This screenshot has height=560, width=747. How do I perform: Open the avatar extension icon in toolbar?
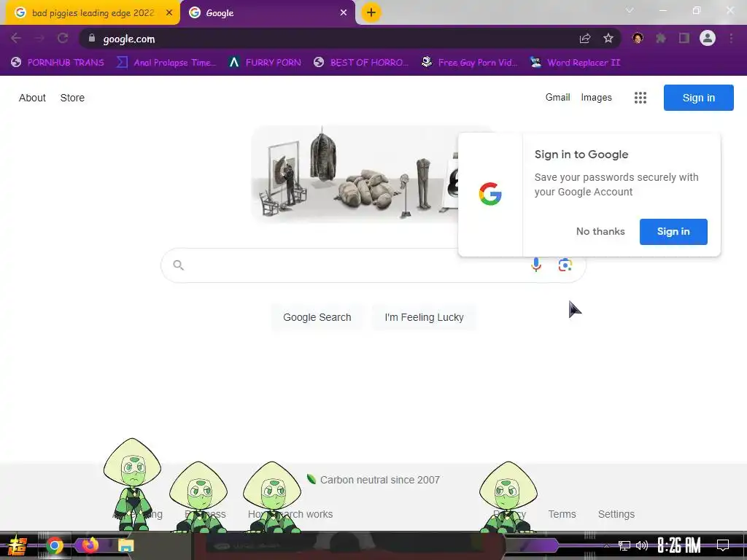click(x=638, y=38)
